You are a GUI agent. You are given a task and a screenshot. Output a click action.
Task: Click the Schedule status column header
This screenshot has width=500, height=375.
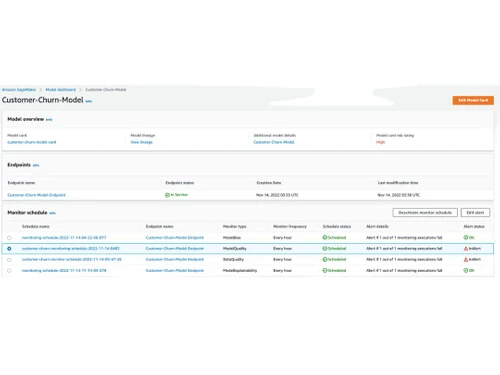(337, 227)
